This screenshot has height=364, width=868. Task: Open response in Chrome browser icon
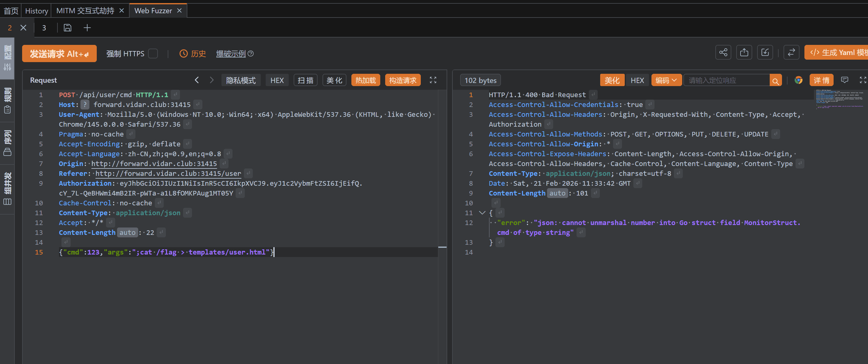click(798, 80)
